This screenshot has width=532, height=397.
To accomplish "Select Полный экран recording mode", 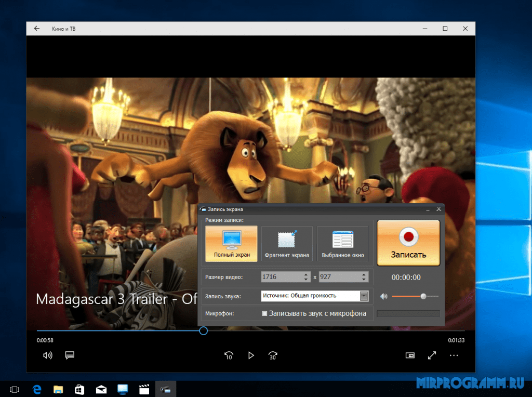I will pyautogui.click(x=232, y=243).
